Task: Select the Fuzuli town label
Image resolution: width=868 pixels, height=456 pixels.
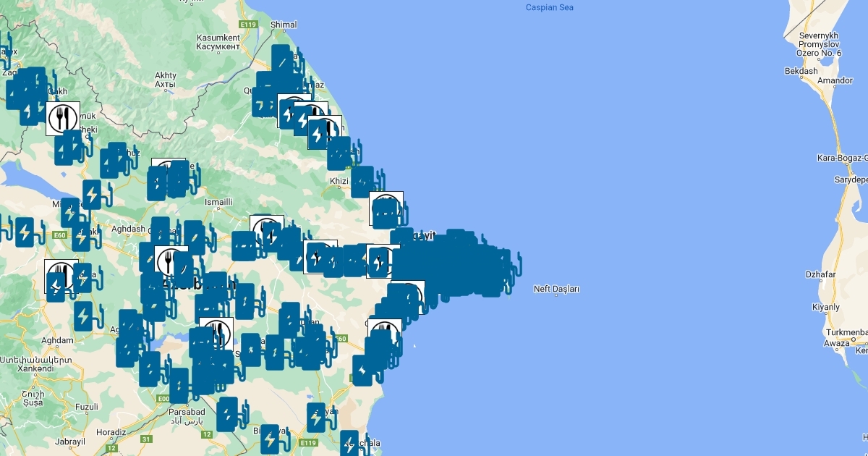Action: point(85,407)
